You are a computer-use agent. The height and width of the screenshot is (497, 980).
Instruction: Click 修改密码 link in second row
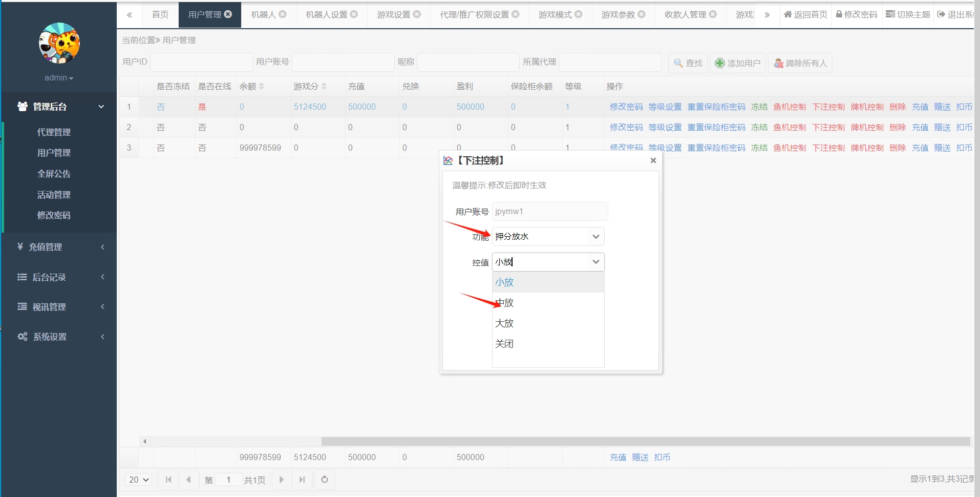point(626,127)
